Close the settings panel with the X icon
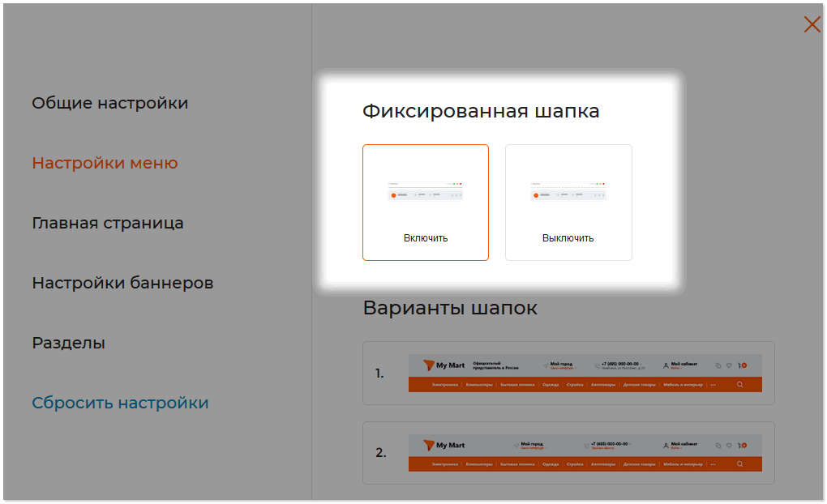The image size is (827, 504). click(x=812, y=24)
